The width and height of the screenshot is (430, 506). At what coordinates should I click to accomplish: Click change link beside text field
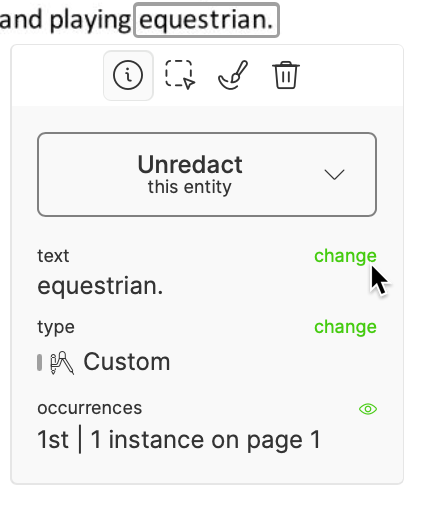coord(345,256)
